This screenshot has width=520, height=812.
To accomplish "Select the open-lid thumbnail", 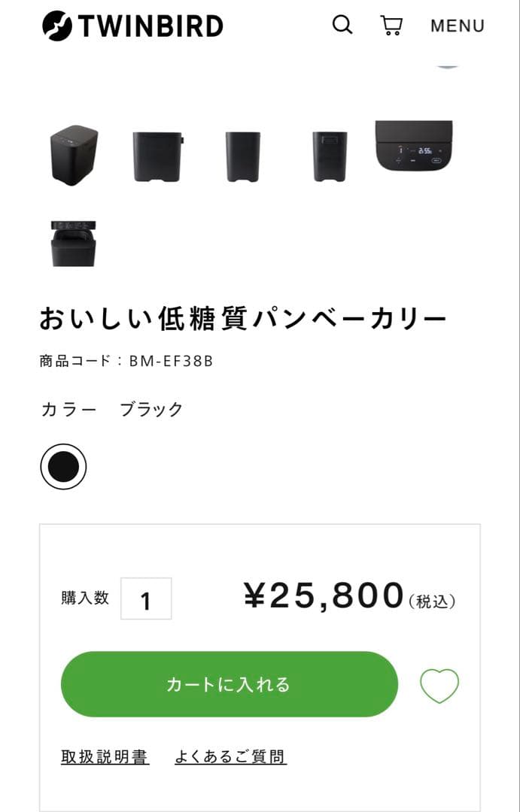I will click(74, 244).
